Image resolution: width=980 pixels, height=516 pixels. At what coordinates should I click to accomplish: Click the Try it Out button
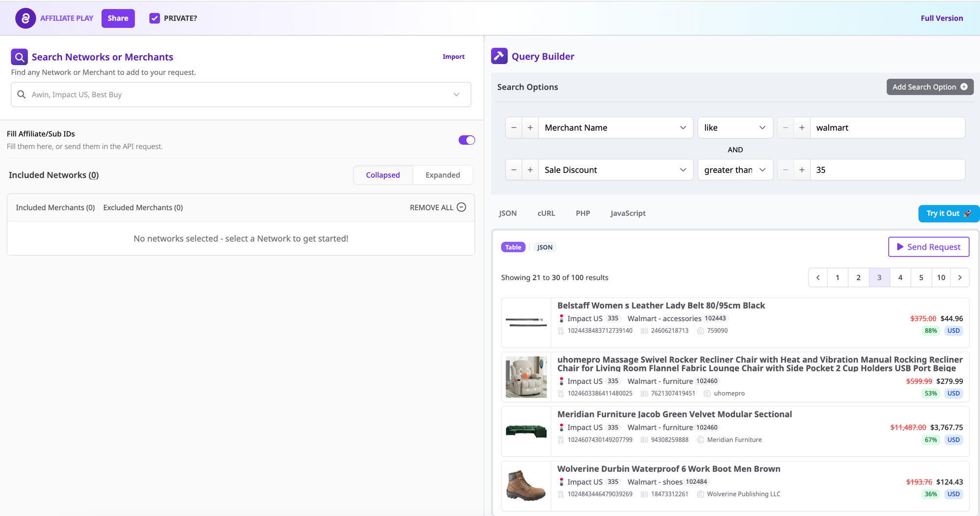[949, 214]
